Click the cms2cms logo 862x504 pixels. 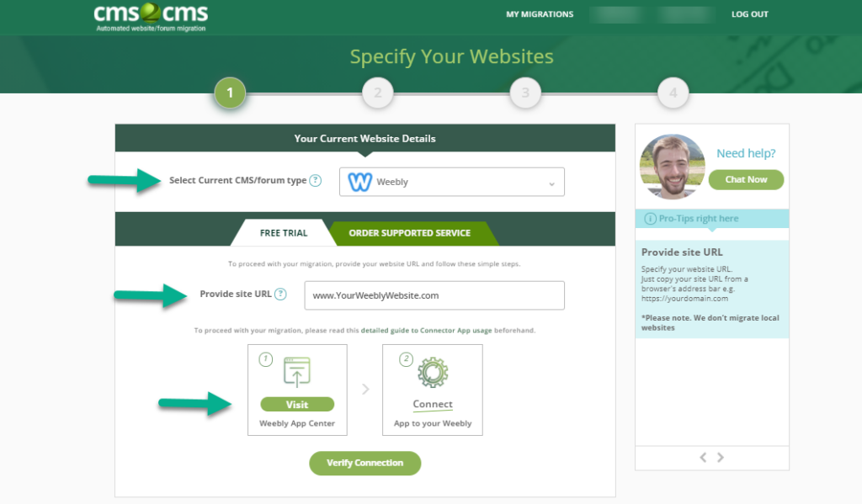click(151, 17)
